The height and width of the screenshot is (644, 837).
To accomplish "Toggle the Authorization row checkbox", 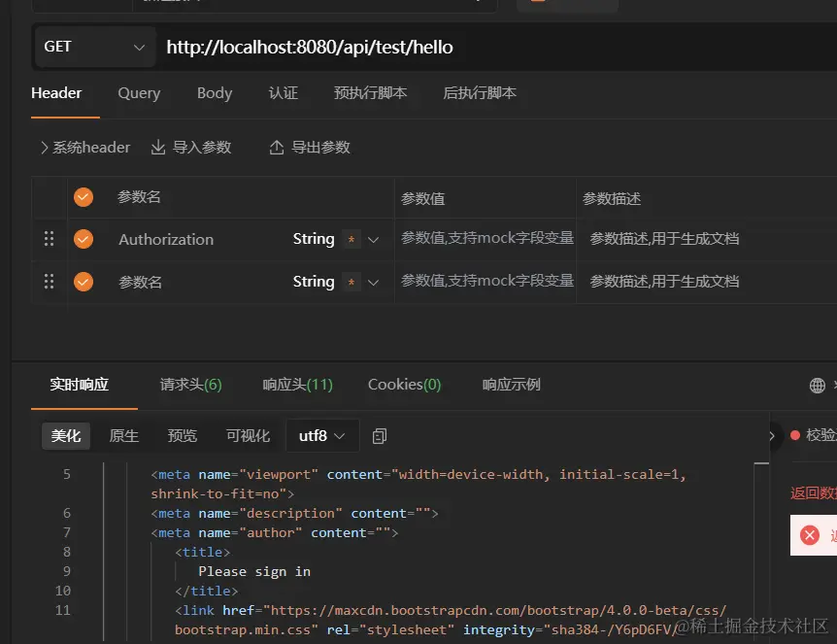I will (x=84, y=239).
